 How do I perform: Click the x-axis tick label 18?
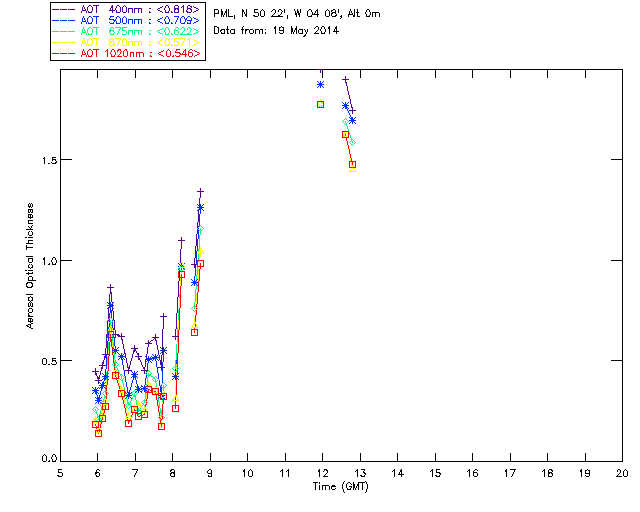coord(547,474)
